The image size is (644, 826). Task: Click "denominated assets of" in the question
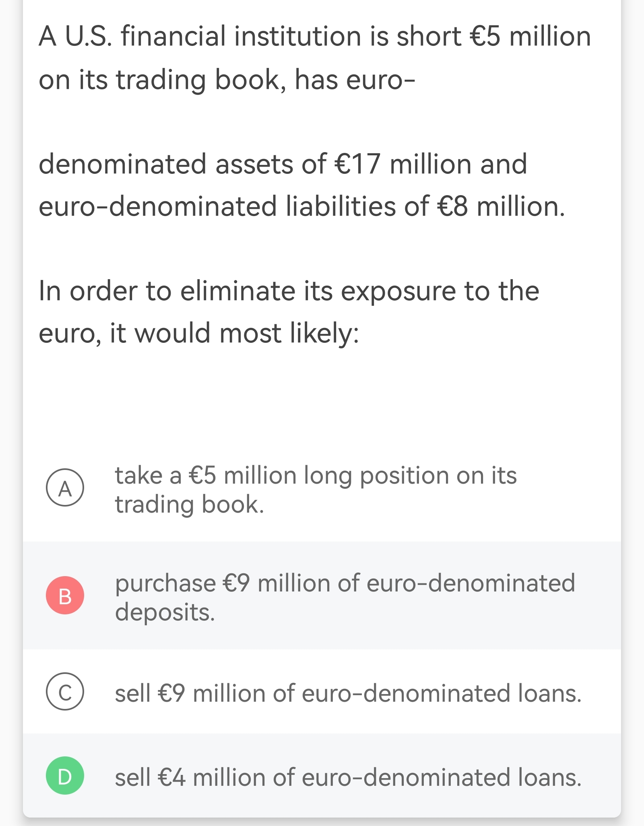[182, 164]
